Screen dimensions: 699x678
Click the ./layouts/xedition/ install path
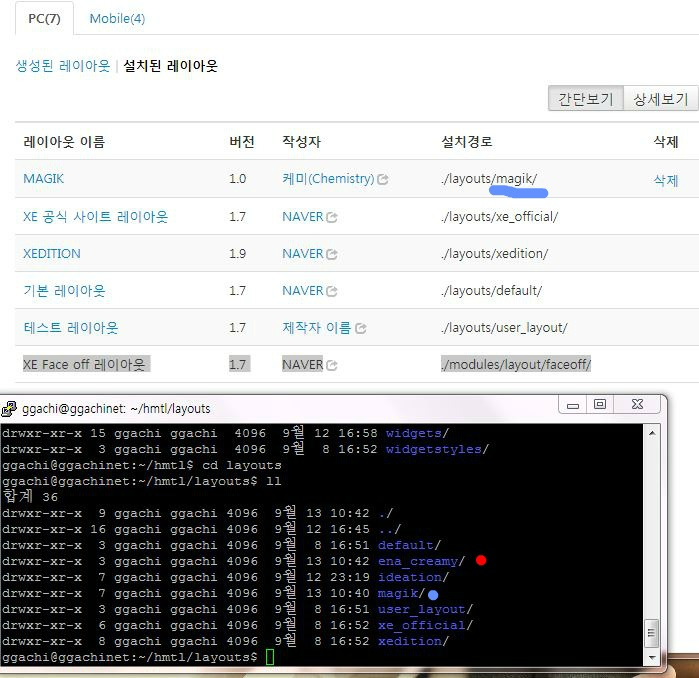[494, 254]
